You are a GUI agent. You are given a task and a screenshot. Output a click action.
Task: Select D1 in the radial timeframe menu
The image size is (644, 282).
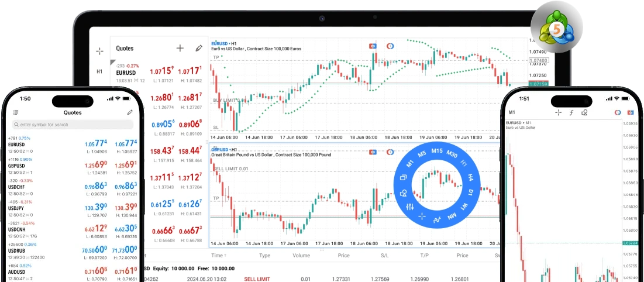click(471, 192)
